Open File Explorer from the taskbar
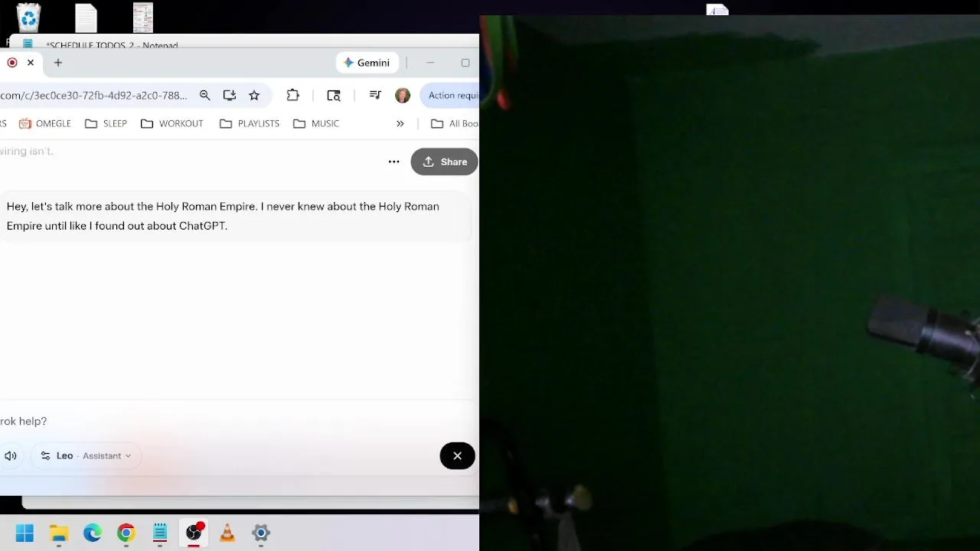This screenshot has width=980, height=551. pos(59,533)
